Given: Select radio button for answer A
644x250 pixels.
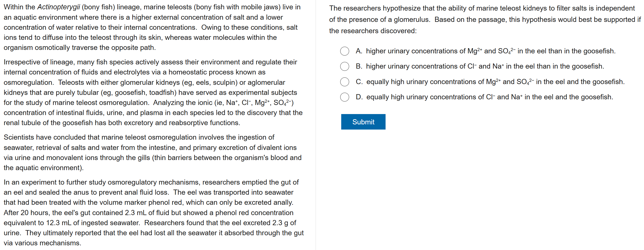Looking at the screenshot, I should pyautogui.click(x=344, y=51).
